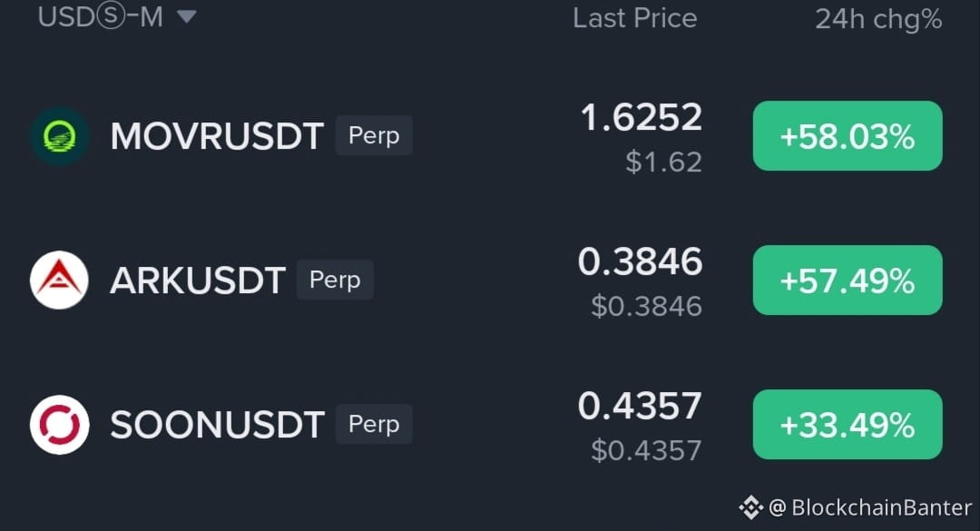
Task: Click the Binance logo beside BlockchainBanter
Action: point(750,507)
